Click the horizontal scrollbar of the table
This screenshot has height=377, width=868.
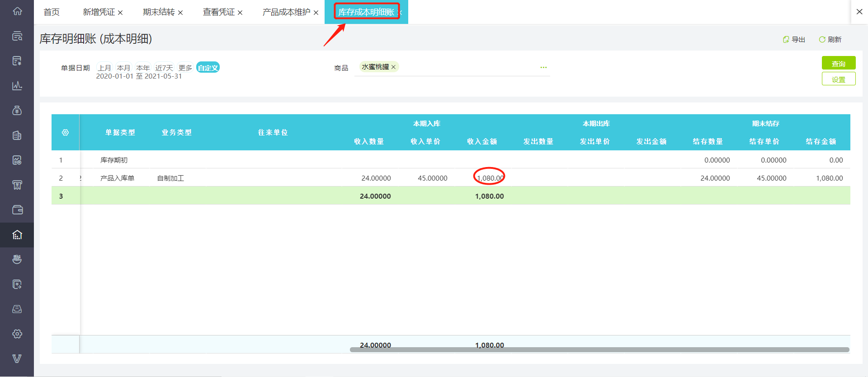599,349
